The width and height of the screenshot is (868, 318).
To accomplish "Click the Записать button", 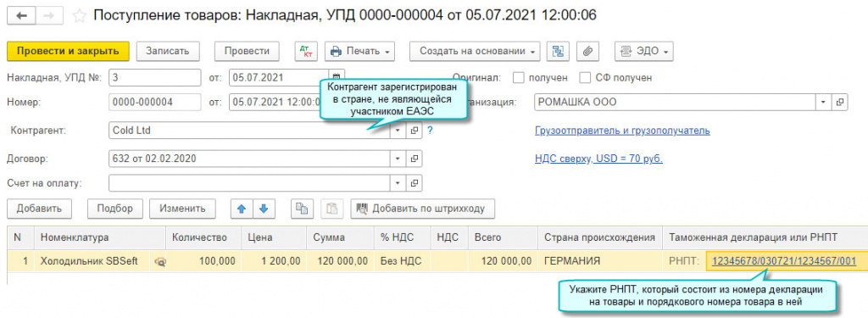I will [168, 51].
